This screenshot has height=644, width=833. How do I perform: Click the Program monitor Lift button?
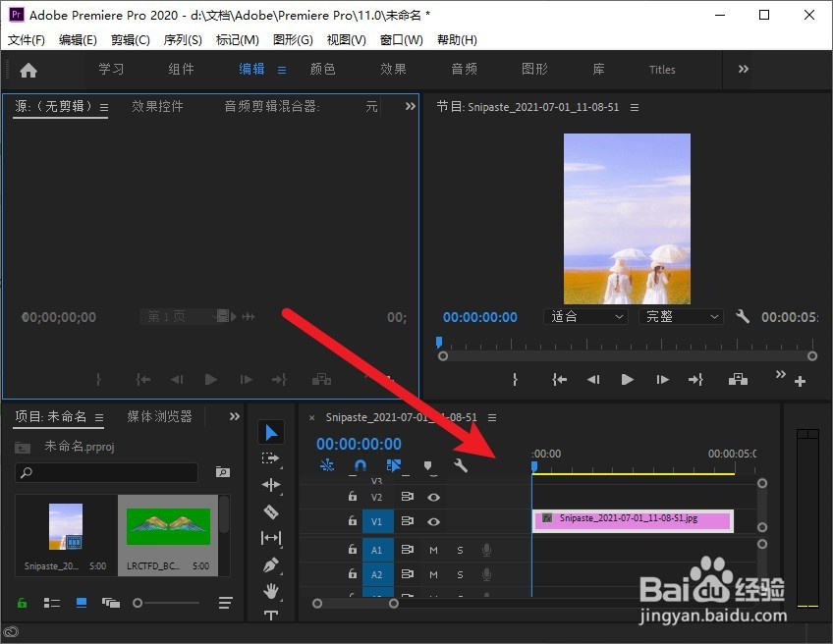pos(738,379)
